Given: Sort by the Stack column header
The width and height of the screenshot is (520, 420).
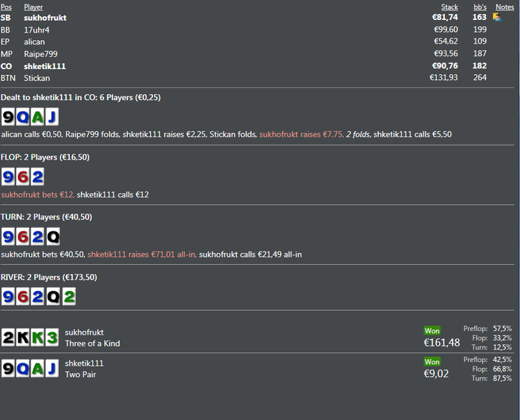Looking at the screenshot, I should (449, 7).
